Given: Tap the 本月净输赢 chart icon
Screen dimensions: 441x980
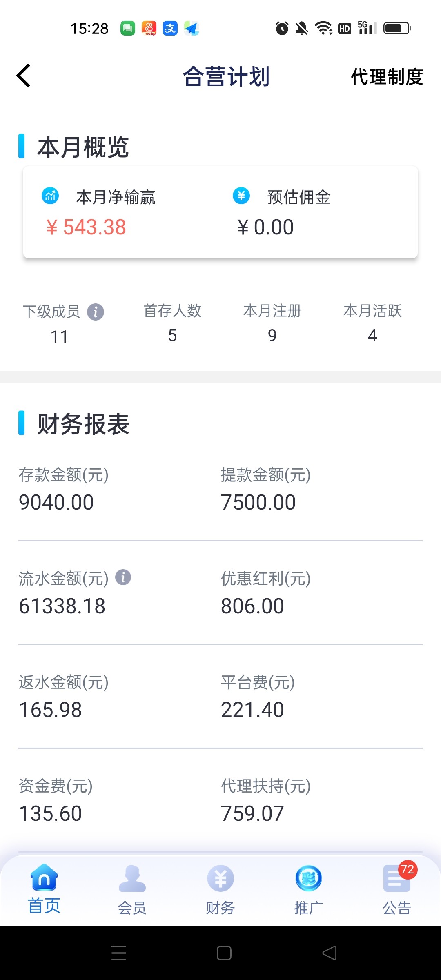Looking at the screenshot, I should 50,196.
